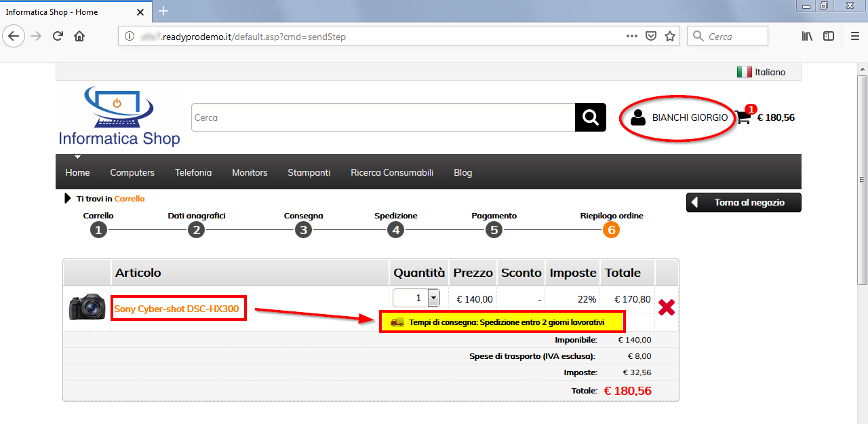Viewport: 868px width, 424px height.
Task: Click the Imposte column header
Action: point(573,273)
